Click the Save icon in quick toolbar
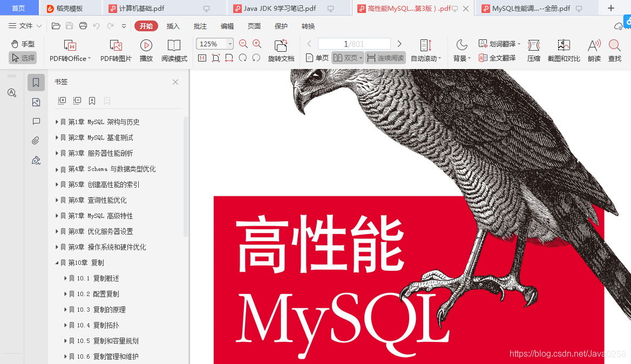This screenshot has width=631, height=364. [x=69, y=26]
